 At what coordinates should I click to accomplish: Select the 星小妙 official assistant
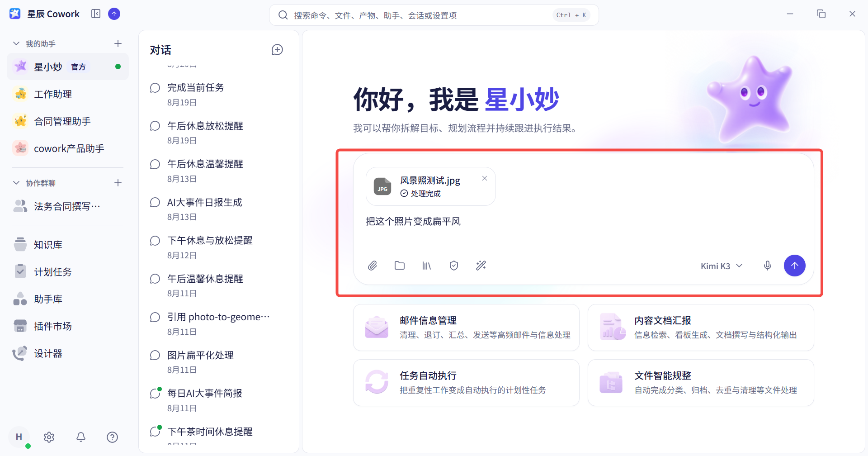(x=68, y=67)
